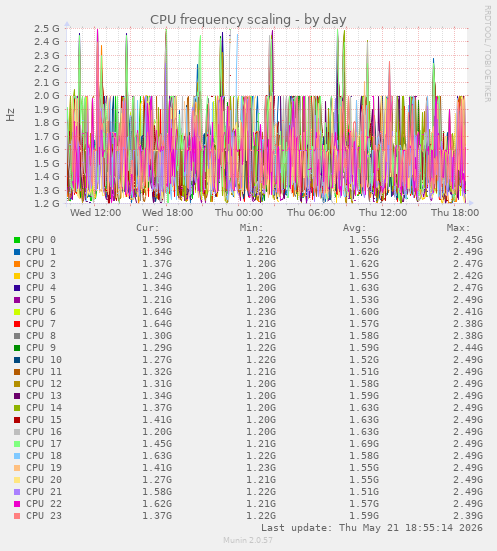The image size is (497, 551).
Task: Click the 'CPU 19' legend label
Action: (x=44, y=468)
